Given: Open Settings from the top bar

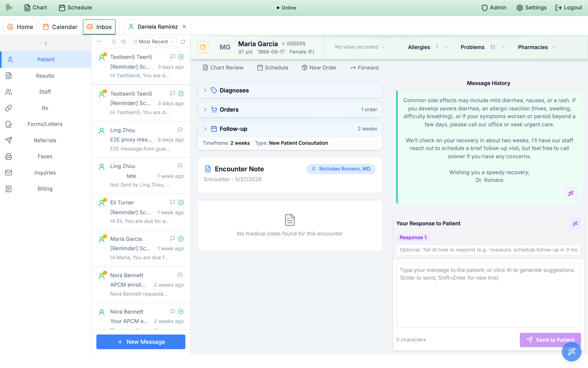Looking at the screenshot, I should 532,8.
